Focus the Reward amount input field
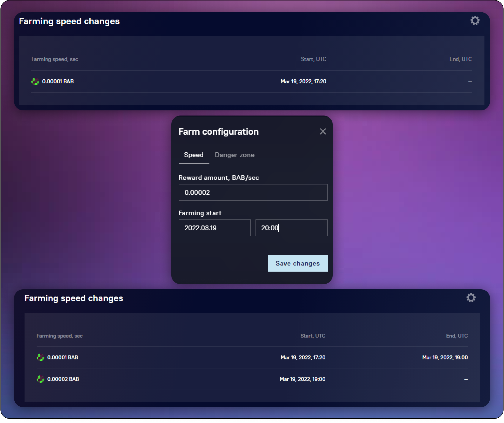Image resolution: width=504 pixels, height=423 pixels. pos(253,192)
